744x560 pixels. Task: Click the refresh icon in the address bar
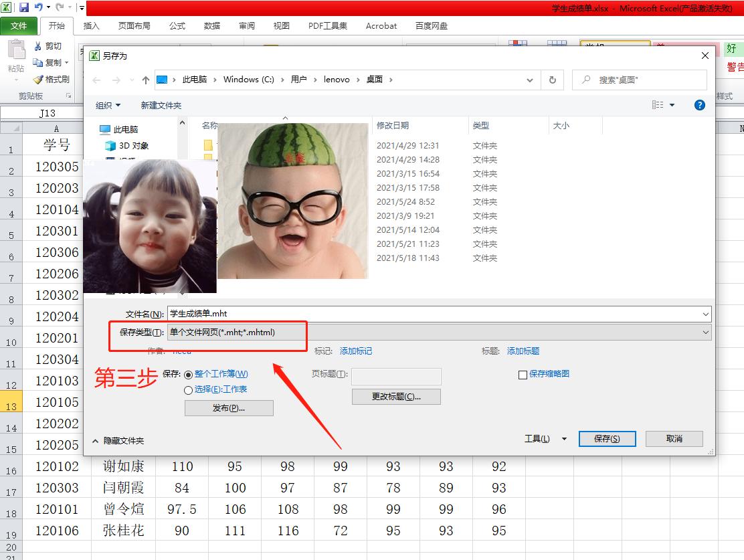[553, 79]
